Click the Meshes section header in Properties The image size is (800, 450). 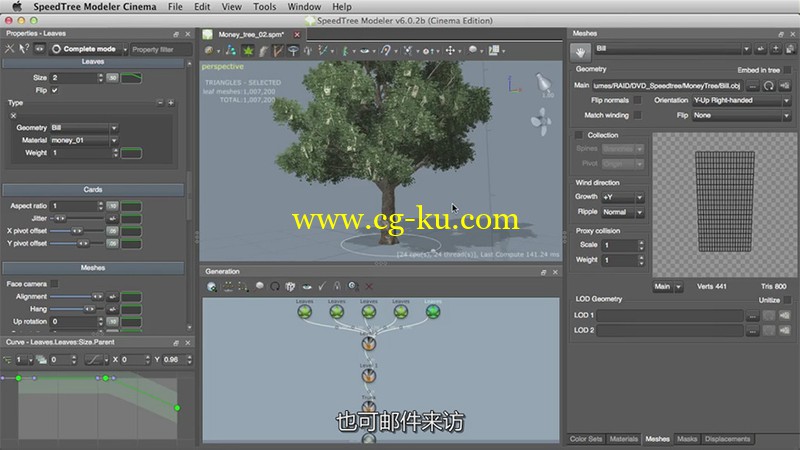(93, 268)
